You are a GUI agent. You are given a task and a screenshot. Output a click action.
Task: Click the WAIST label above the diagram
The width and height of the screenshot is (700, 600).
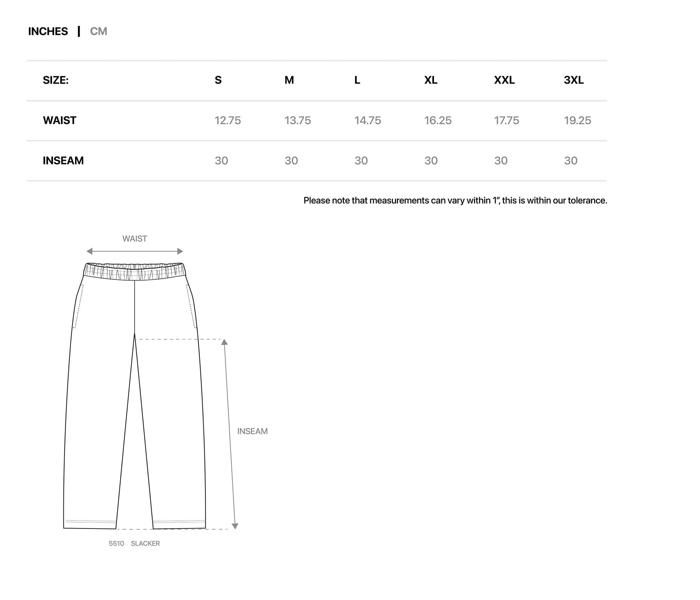point(135,239)
